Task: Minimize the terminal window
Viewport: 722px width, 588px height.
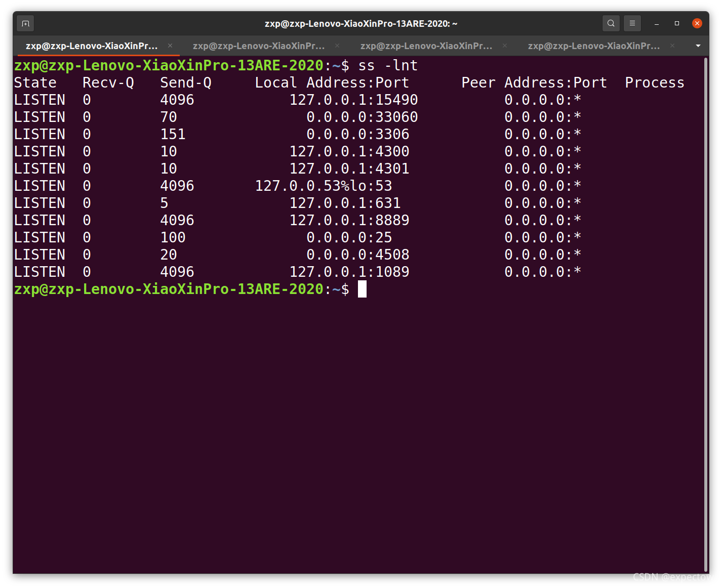Action: 657,23
